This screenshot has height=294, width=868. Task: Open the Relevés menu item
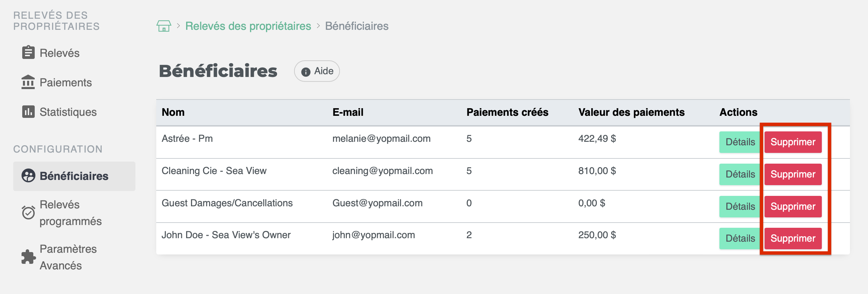(x=59, y=53)
